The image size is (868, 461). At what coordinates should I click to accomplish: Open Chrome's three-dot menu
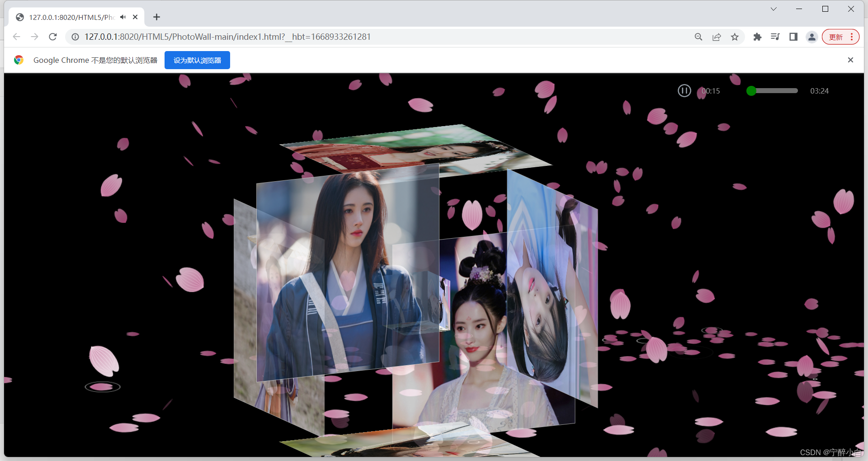coord(852,37)
